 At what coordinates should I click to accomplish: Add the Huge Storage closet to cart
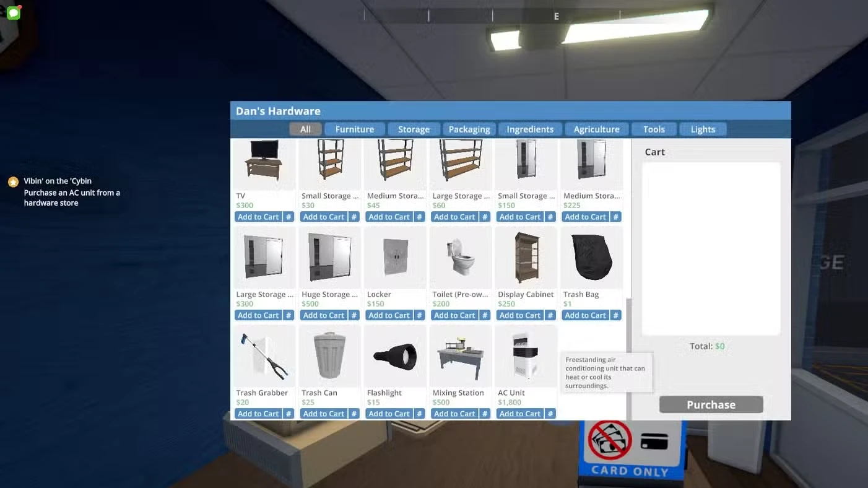click(x=324, y=315)
